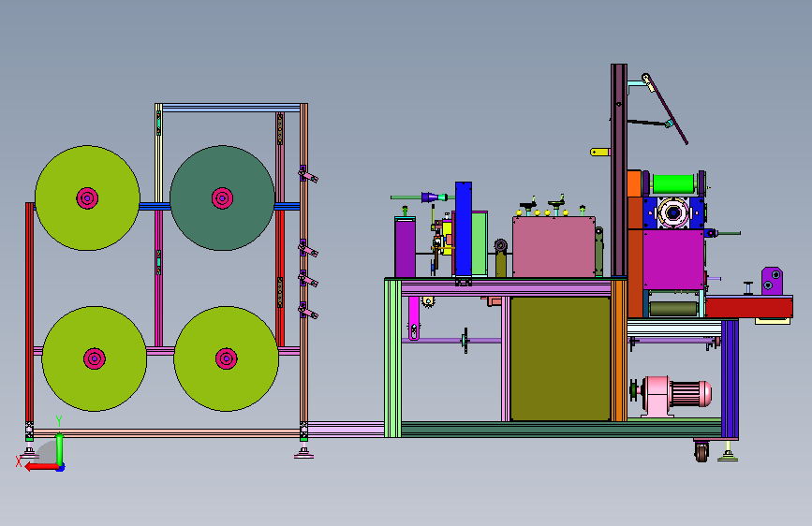Select the orange vertical post of the table frame

[619, 351]
